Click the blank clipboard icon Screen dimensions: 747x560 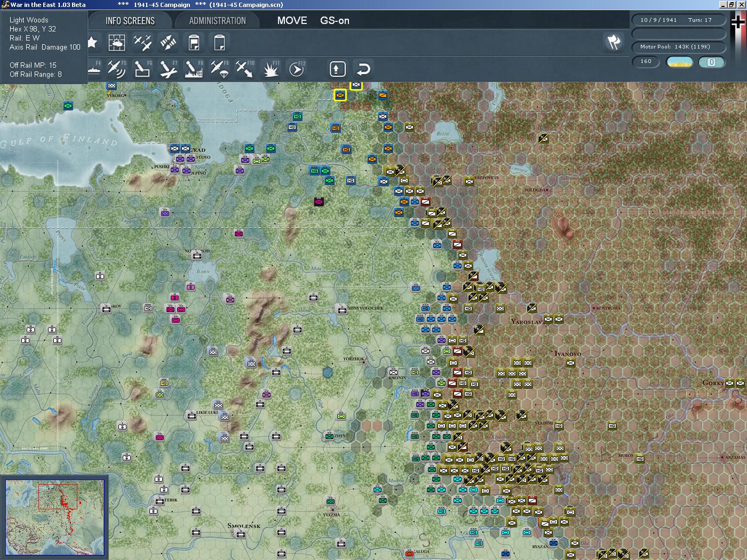[x=219, y=42]
